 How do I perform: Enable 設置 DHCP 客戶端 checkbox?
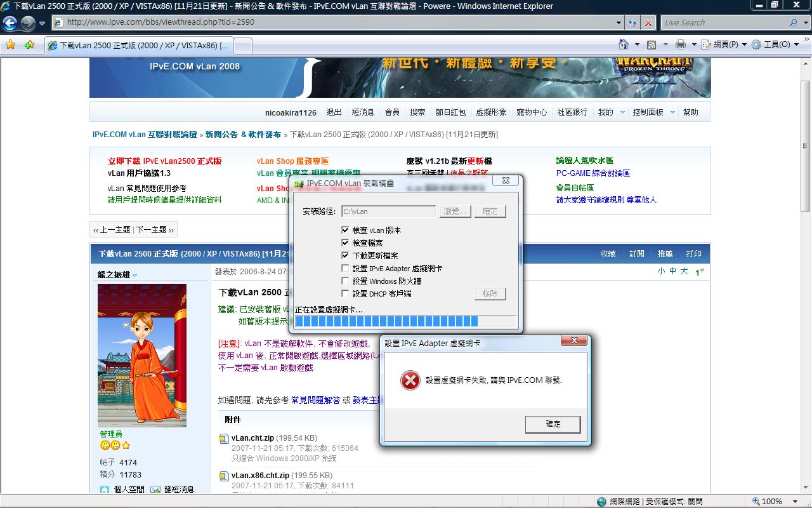(x=345, y=293)
